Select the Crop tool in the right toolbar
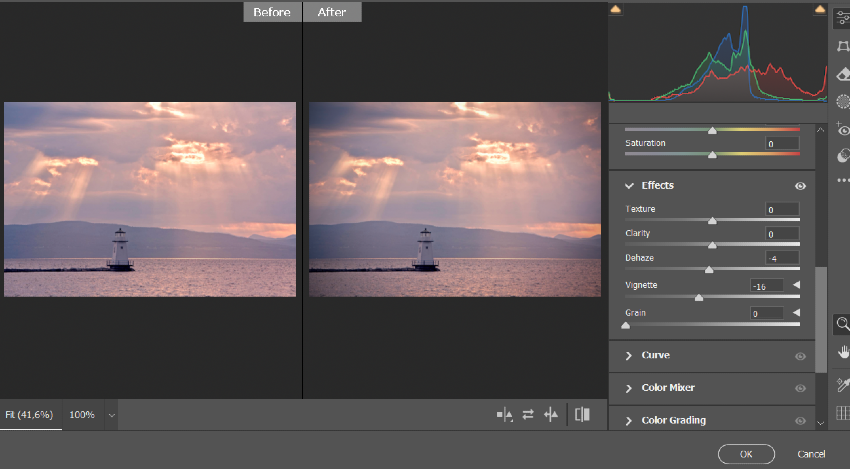This screenshot has height=469, width=850. 842,46
